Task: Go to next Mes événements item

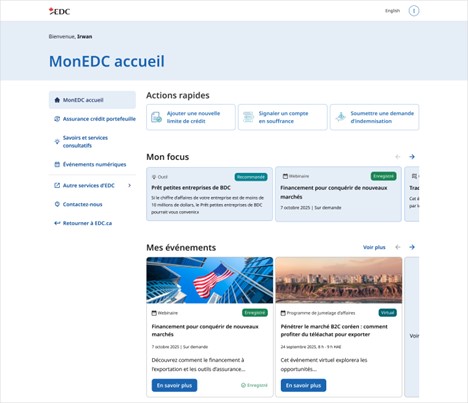Action: click(412, 247)
